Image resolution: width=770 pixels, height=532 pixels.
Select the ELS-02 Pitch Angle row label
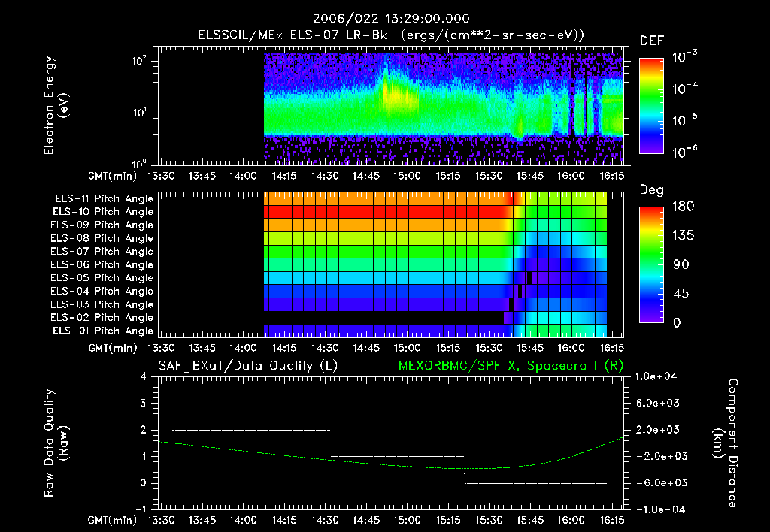pos(102,318)
